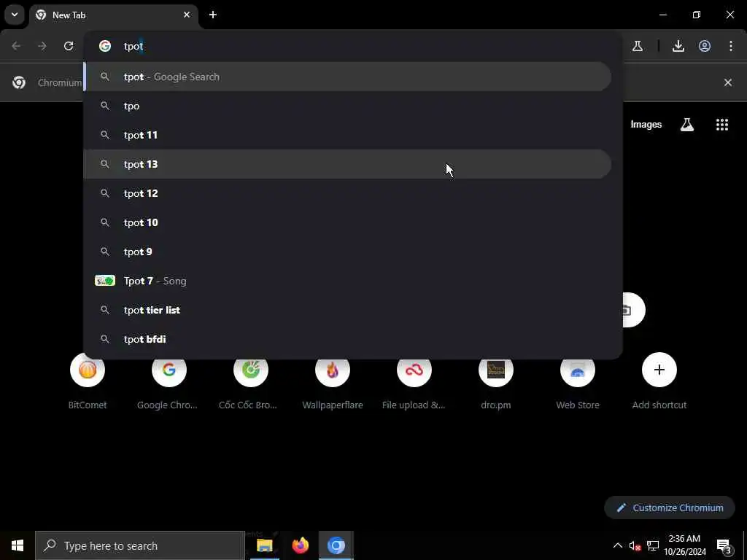The width and height of the screenshot is (747, 560).
Task: Select the 'tpot 11' suggestion
Action: (x=347, y=135)
